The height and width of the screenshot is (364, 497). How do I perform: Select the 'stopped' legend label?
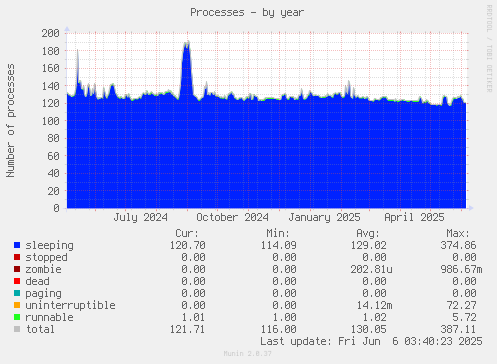pyautogui.click(x=46, y=257)
